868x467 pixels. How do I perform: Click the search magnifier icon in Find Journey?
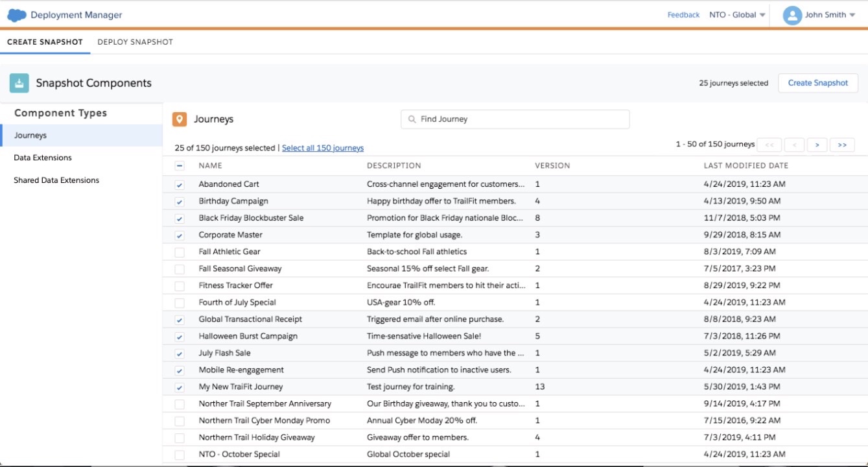point(412,119)
